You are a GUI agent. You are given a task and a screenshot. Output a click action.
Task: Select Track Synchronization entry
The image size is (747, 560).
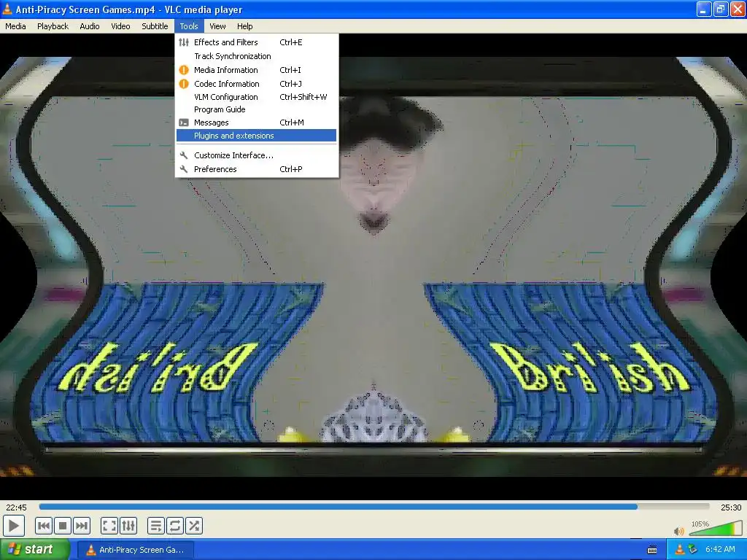click(256, 56)
